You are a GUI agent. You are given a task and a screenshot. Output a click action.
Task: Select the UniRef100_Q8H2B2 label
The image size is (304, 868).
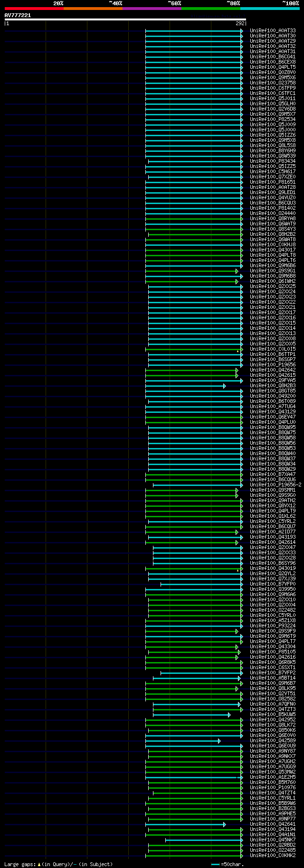[x=273, y=234]
